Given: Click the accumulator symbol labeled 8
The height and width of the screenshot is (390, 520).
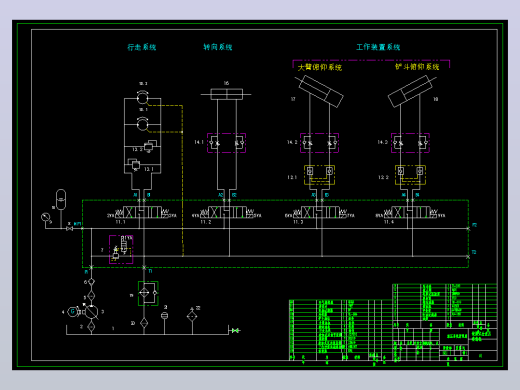Looking at the screenshot, I should 61,199.
